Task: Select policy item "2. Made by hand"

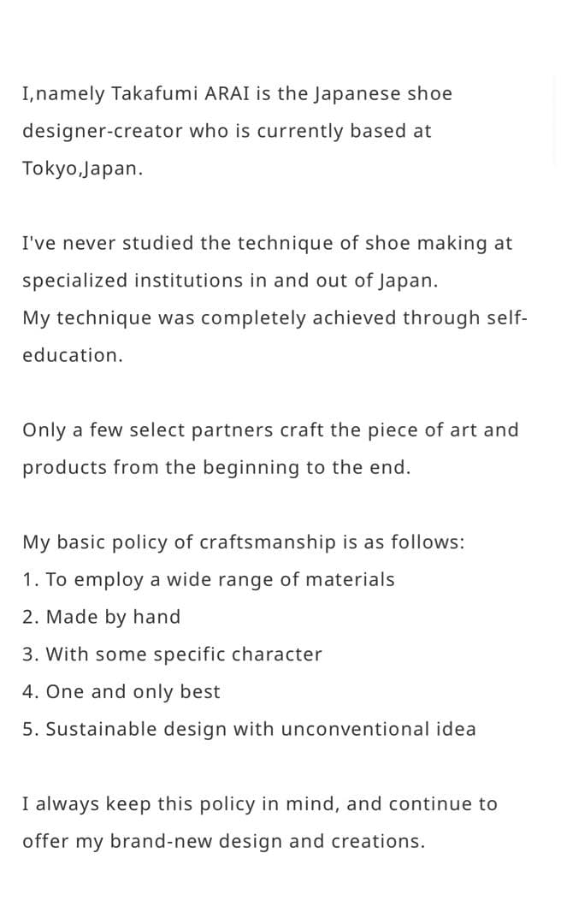Action: pos(102,617)
